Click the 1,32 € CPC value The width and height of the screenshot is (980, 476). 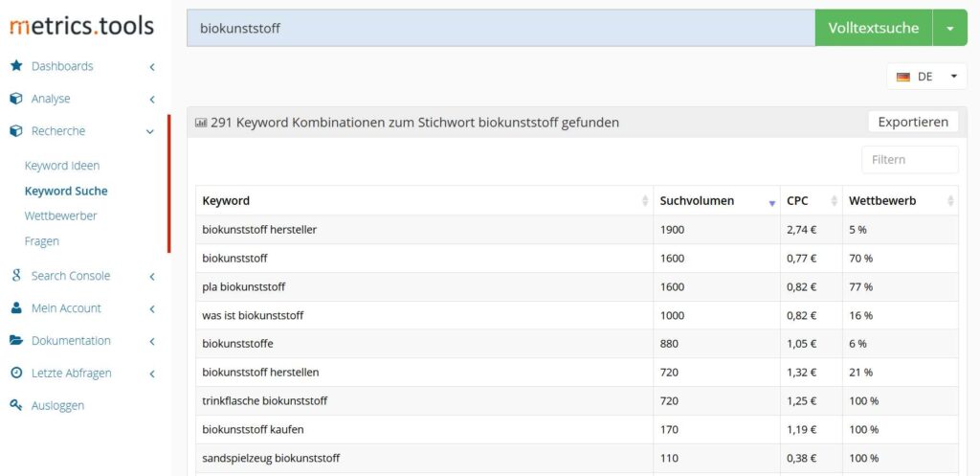(801, 373)
